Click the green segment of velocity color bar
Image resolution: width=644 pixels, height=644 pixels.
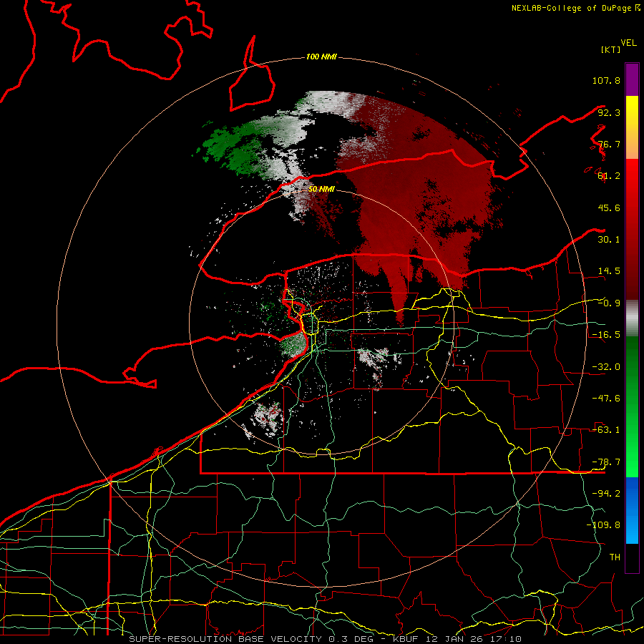click(632, 406)
